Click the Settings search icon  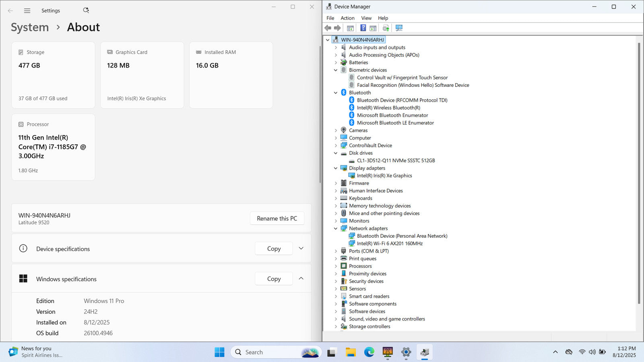pos(86,10)
